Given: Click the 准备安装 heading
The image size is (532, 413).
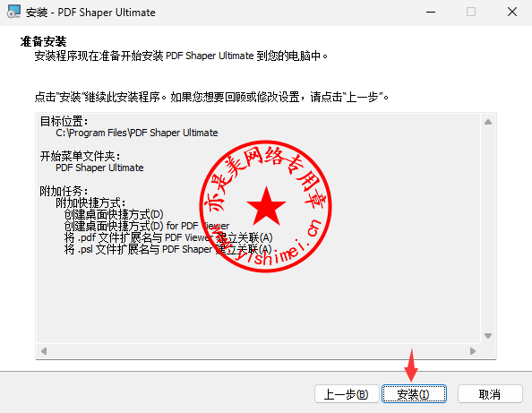Looking at the screenshot, I should (43, 41).
